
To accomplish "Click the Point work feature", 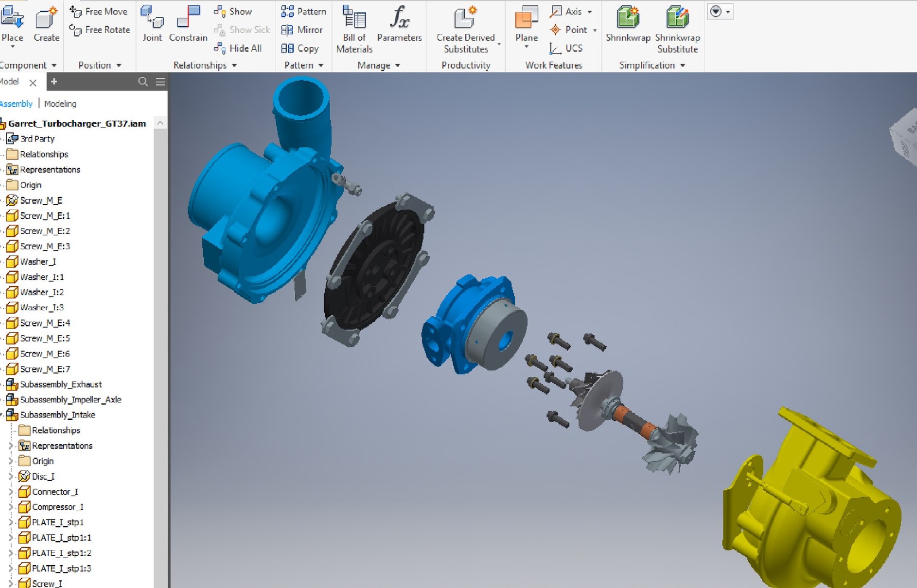I will (x=568, y=29).
